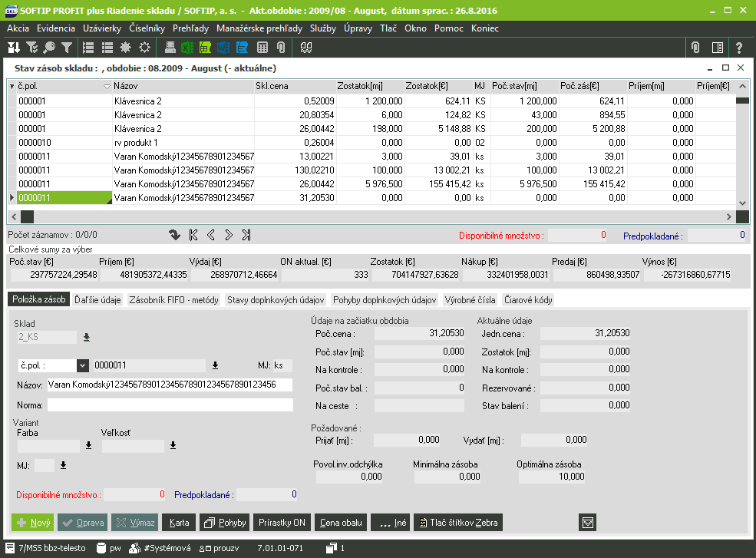756x558 pixels.
Task: Open the Evidencia menu
Action: point(56,28)
